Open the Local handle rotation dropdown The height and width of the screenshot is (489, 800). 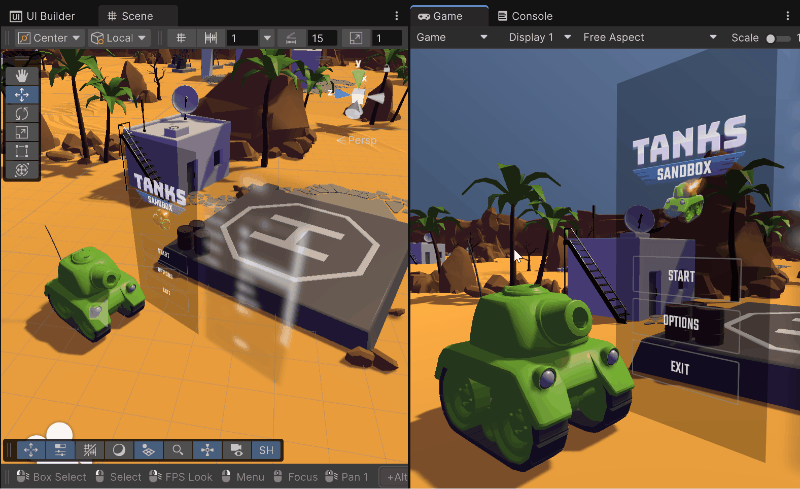point(118,38)
